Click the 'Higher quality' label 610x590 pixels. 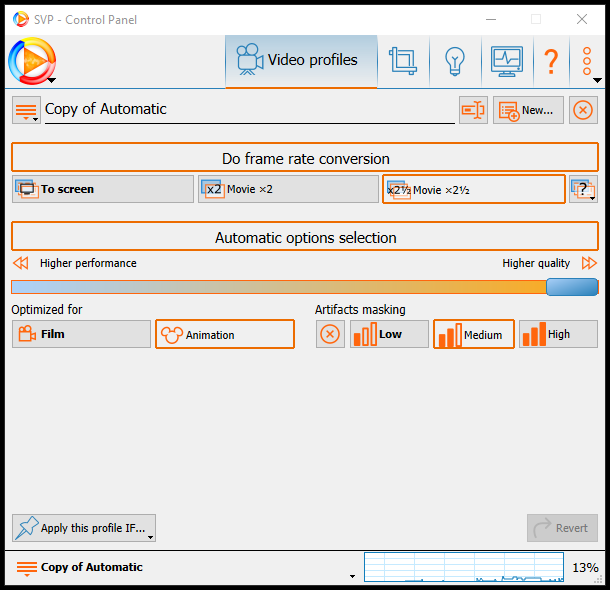coord(536,263)
